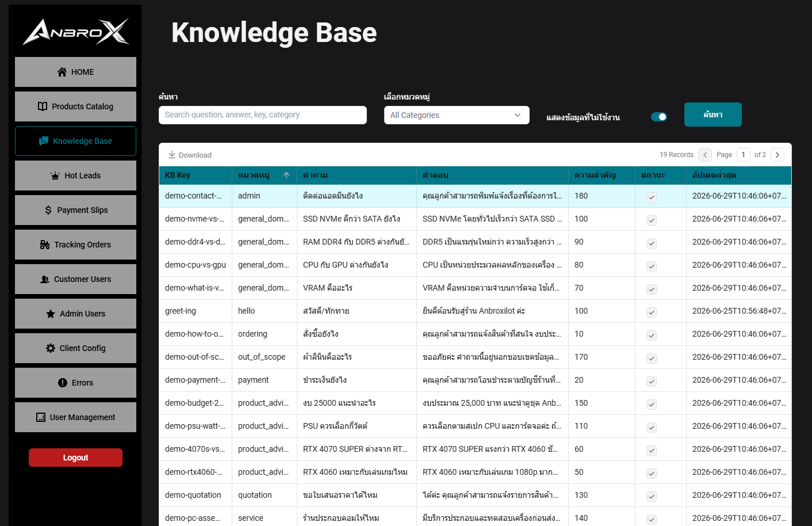This screenshot has width=812, height=526.
Task: Click the 'hello' category cell
Action: [x=265, y=311]
